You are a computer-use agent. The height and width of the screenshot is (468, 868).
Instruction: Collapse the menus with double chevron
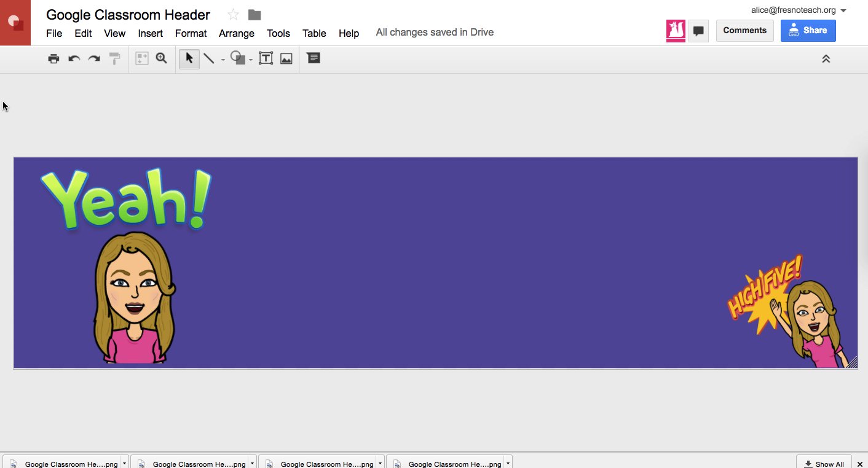pyautogui.click(x=826, y=59)
